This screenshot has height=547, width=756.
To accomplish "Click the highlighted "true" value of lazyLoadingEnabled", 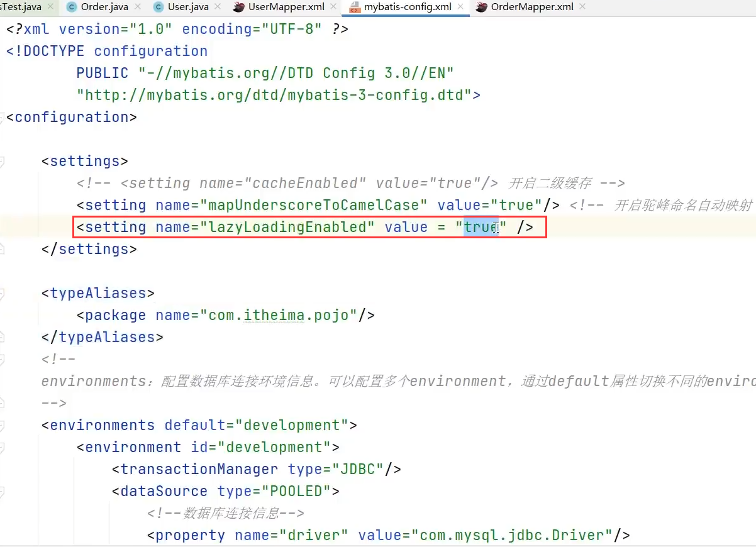I will coord(481,227).
